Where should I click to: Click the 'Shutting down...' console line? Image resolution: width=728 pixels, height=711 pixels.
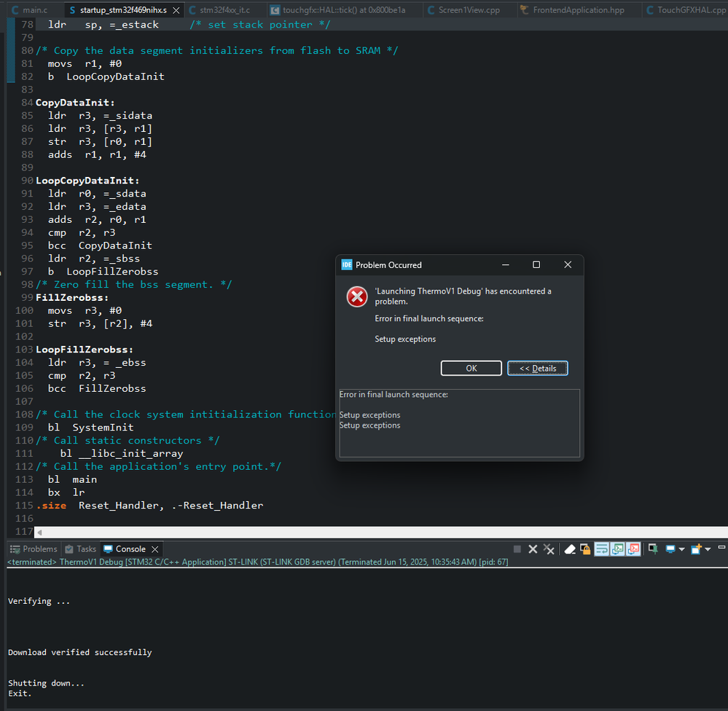pos(46,683)
